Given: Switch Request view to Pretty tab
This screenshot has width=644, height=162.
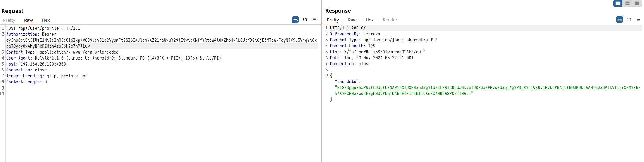Looking at the screenshot, I should click(9, 20).
